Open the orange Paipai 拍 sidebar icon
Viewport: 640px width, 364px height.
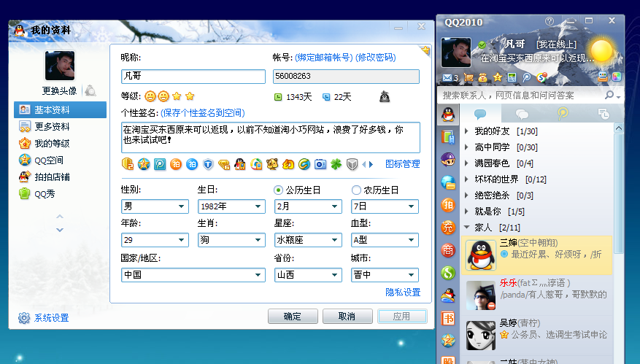(448, 204)
